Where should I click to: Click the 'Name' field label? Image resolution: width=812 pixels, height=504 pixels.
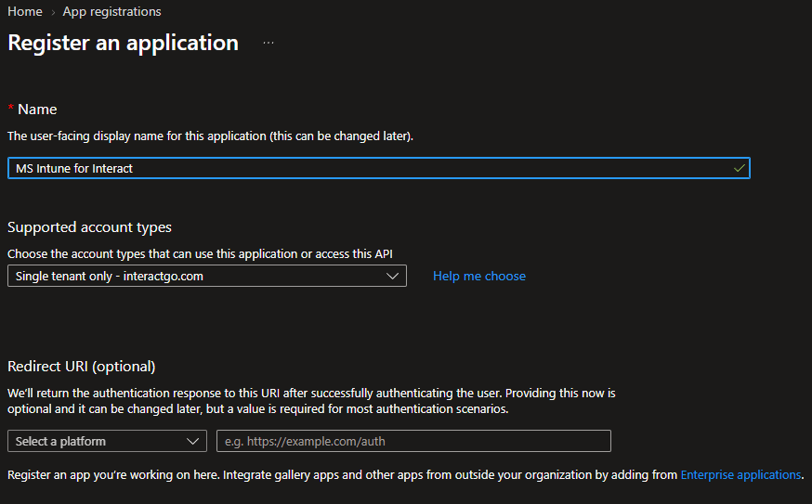tap(37, 110)
